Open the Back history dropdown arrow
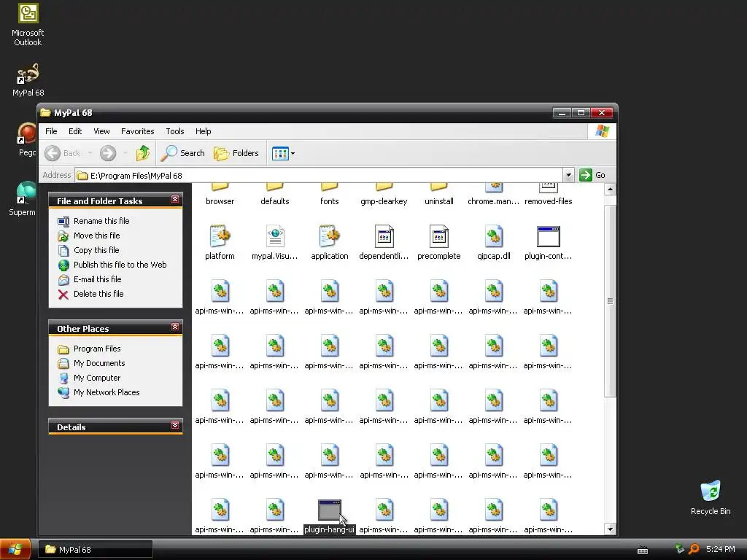 [90, 153]
